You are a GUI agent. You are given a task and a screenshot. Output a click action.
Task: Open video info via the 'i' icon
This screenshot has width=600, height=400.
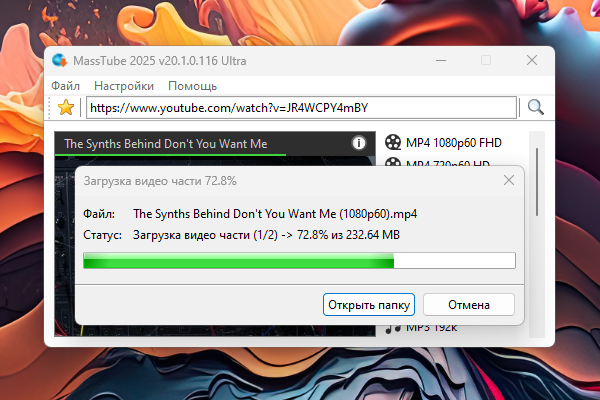point(359,143)
